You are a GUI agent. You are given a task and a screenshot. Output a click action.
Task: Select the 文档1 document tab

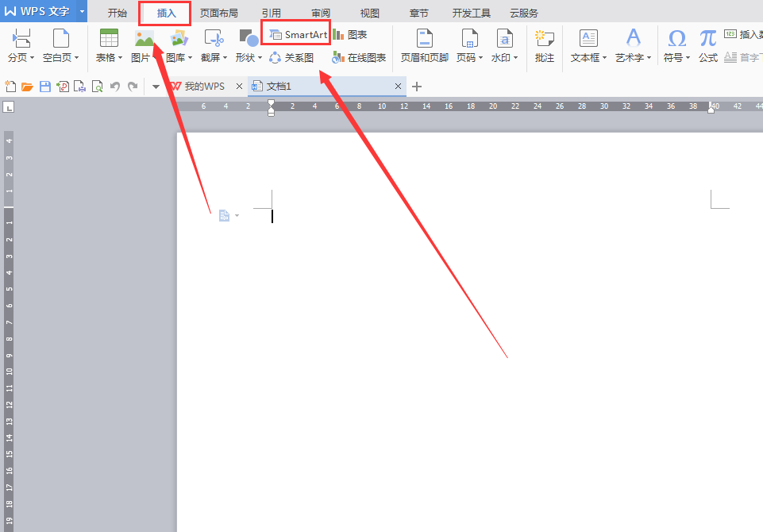(x=327, y=87)
